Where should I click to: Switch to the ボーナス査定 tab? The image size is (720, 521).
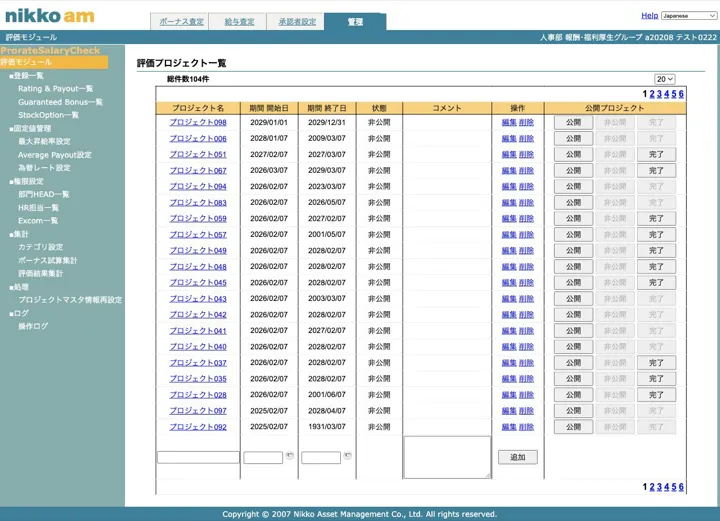(x=181, y=22)
